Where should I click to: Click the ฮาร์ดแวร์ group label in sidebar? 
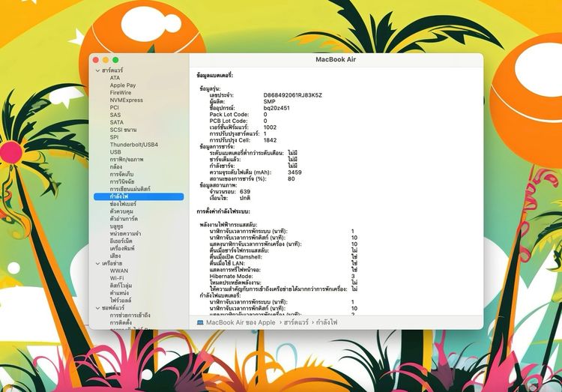pyautogui.click(x=112, y=70)
